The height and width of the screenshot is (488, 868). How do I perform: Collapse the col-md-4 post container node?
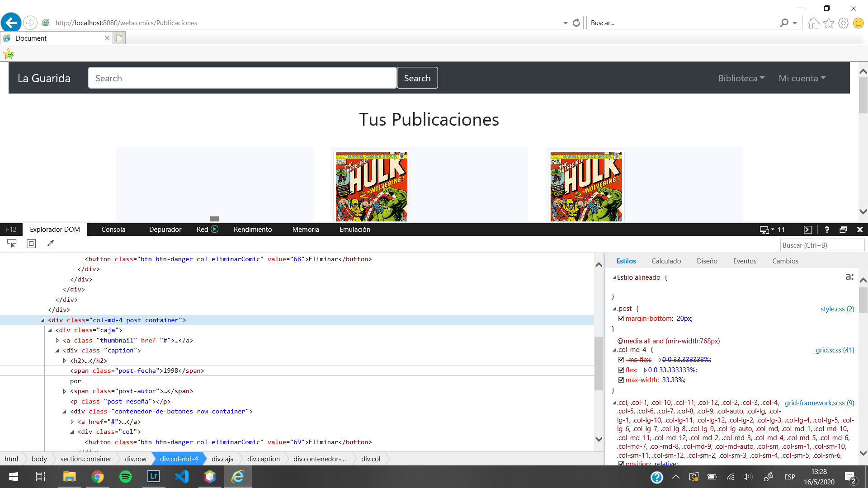[x=43, y=320]
